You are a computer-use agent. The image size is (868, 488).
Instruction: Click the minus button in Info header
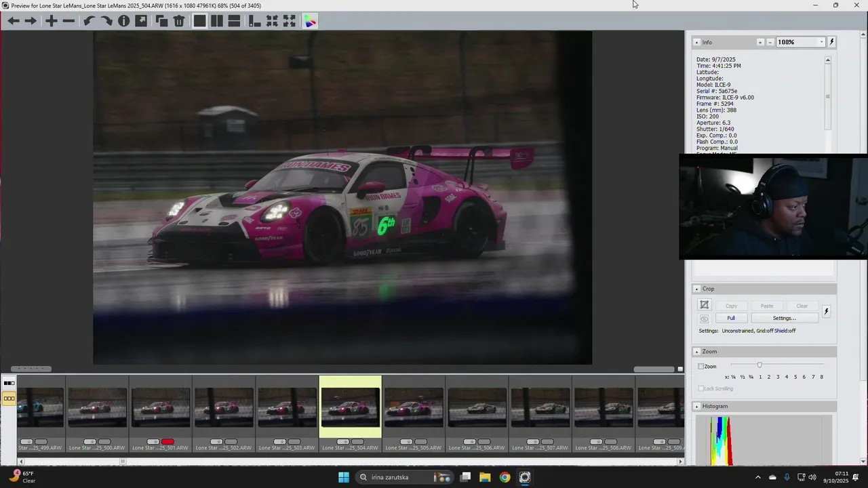point(770,42)
